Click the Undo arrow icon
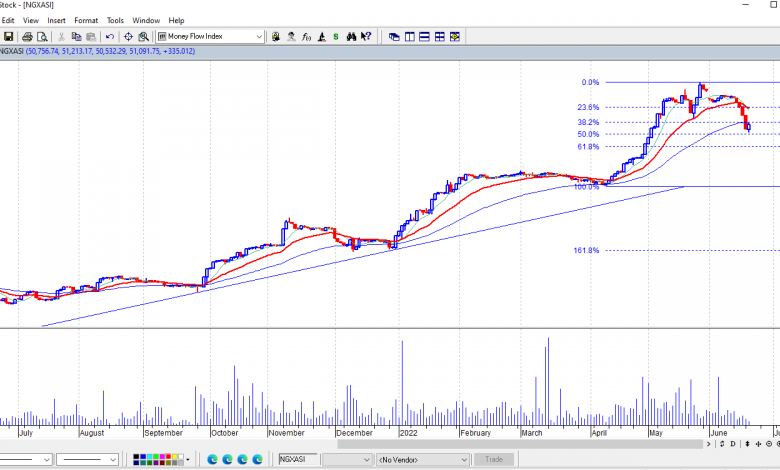Viewport: 780px width, 470px height. (109, 36)
